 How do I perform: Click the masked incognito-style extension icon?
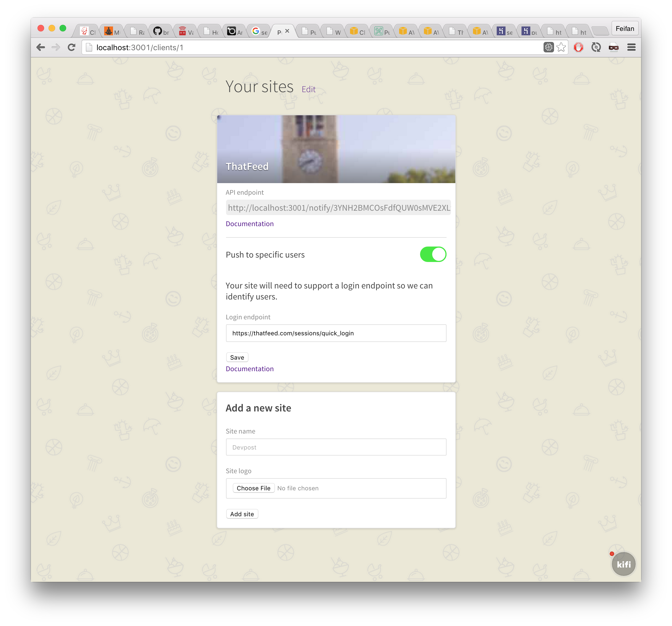614,47
